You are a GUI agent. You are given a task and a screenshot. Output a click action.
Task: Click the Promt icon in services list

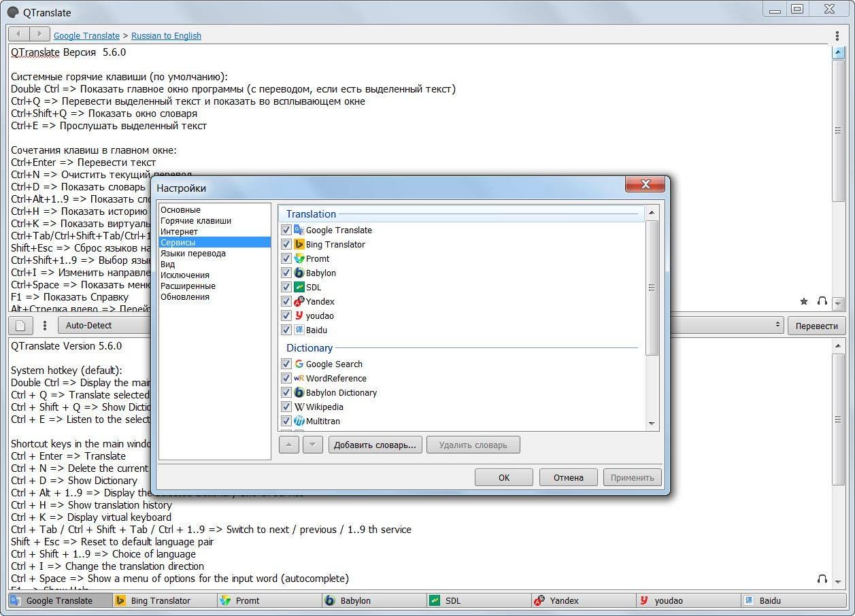click(x=299, y=258)
